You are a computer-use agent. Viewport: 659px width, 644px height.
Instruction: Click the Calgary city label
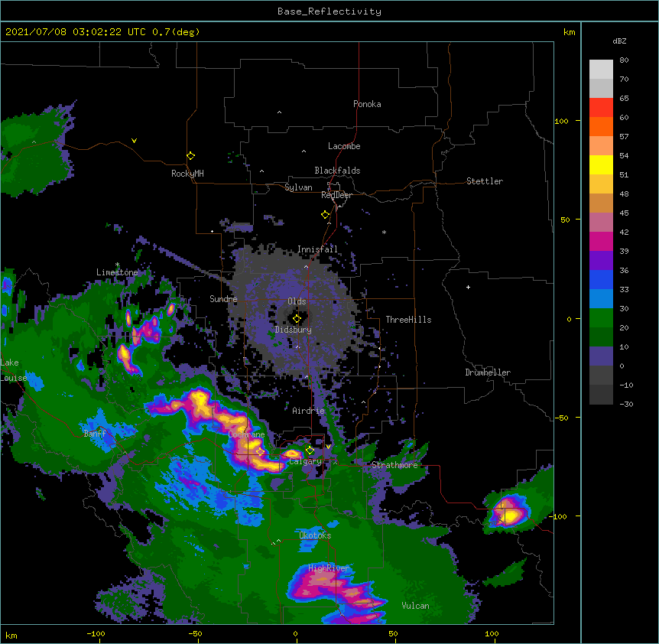pos(305,461)
